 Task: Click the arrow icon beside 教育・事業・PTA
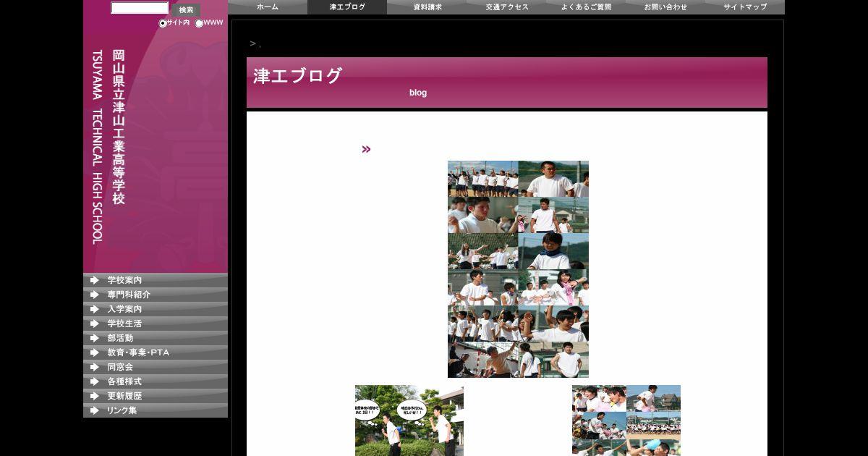(94, 352)
